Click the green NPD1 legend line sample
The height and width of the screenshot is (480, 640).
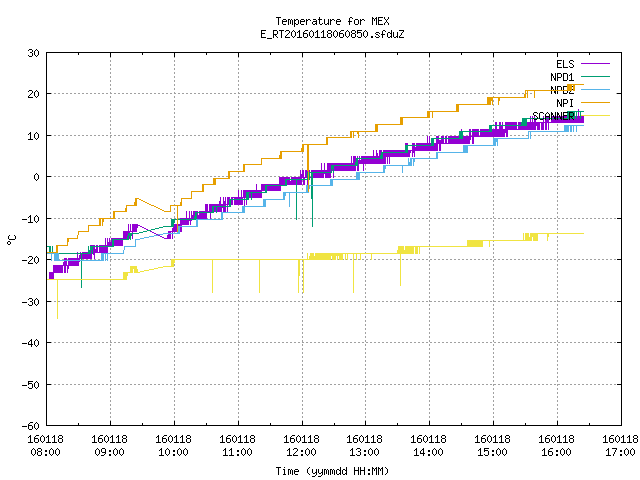coord(595,76)
